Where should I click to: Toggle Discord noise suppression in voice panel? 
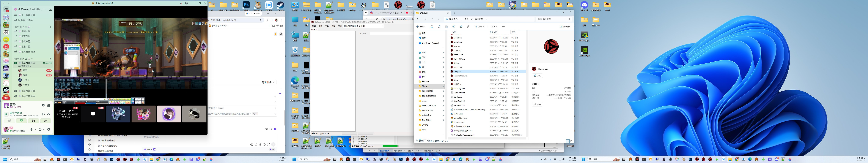(43, 114)
